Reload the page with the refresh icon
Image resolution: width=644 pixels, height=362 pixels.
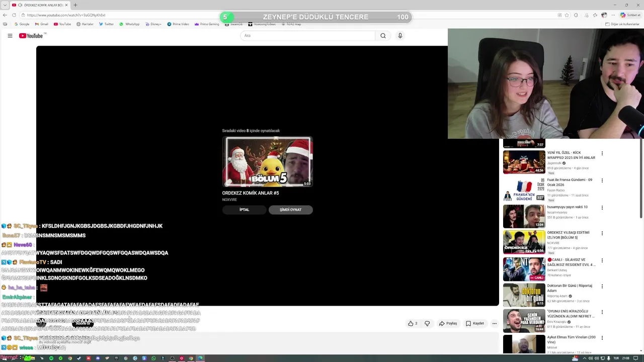click(x=14, y=15)
